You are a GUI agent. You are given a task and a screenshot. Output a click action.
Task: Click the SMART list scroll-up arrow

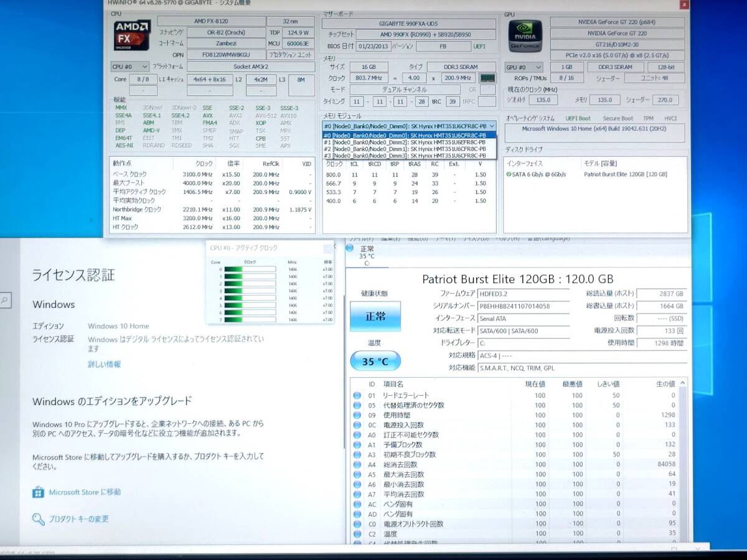pyautogui.click(x=683, y=383)
